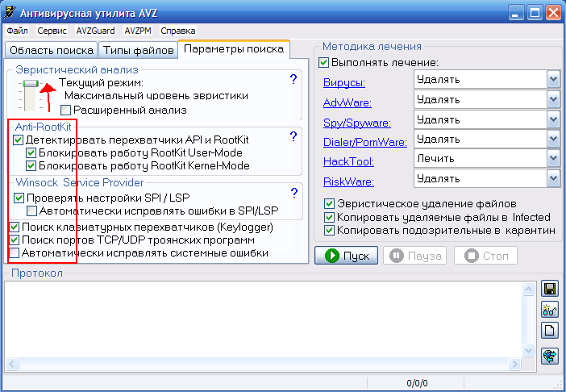Viewport: 566px width, 392px height.
Task: Click the glasses icon beside the protocol
Action: point(549,310)
